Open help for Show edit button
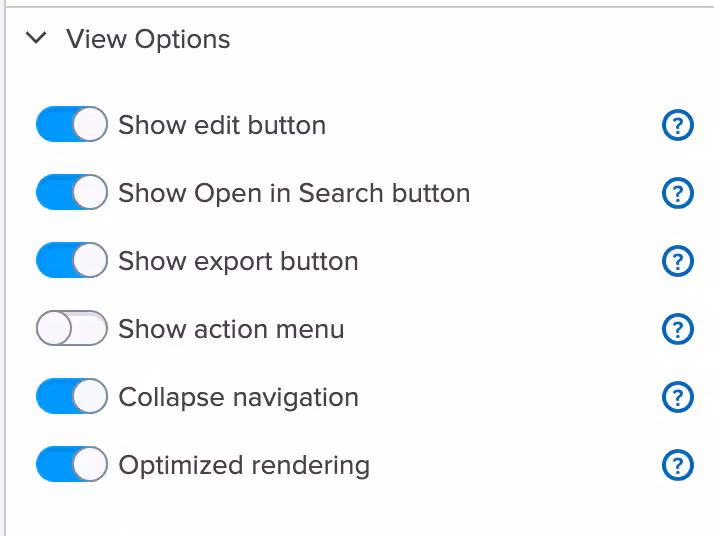 (678, 125)
